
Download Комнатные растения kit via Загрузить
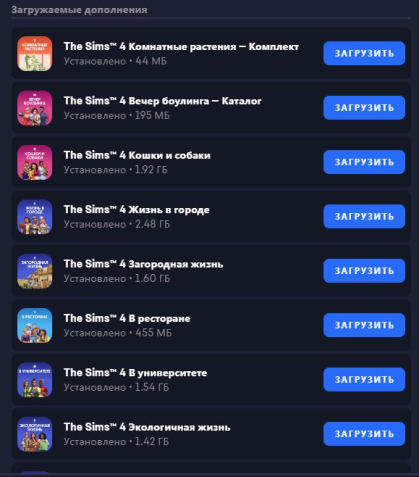point(364,53)
